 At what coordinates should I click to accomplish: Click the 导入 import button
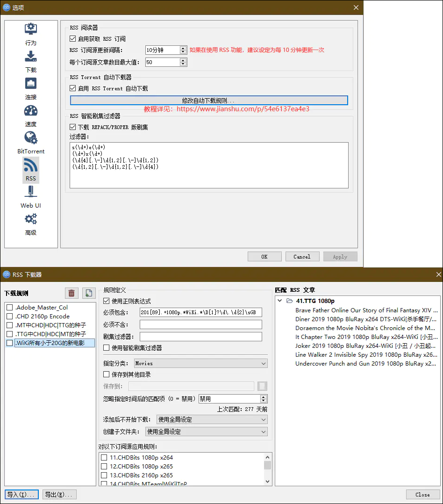pos(21,495)
